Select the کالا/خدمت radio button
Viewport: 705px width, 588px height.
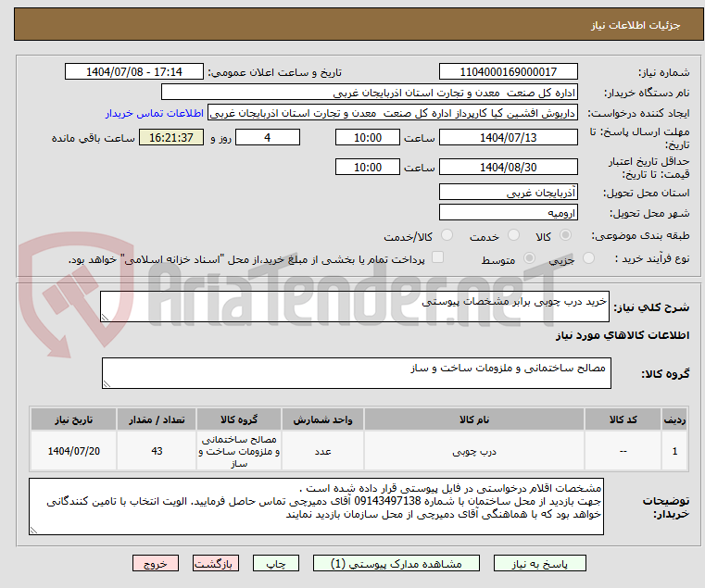coord(447,235)
